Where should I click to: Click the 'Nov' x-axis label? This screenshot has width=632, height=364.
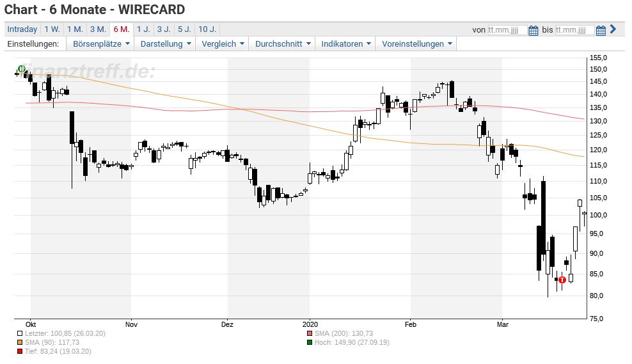click(131, 324)
